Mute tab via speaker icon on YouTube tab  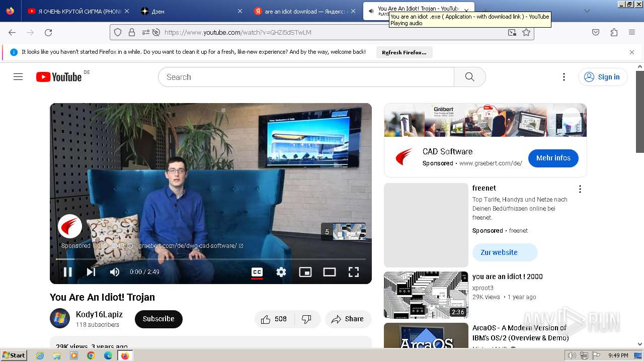click(371, 11)
